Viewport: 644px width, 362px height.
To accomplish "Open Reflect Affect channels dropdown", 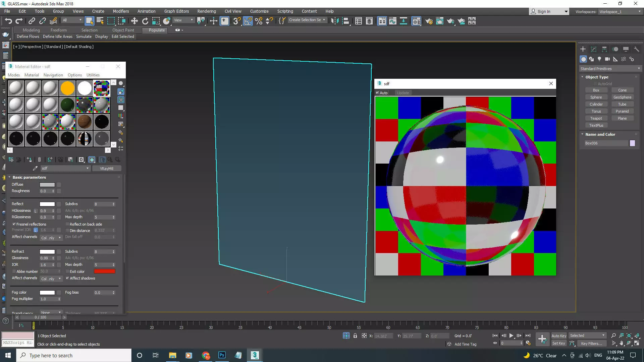I will pyautogui.click(x=51, y=238).
